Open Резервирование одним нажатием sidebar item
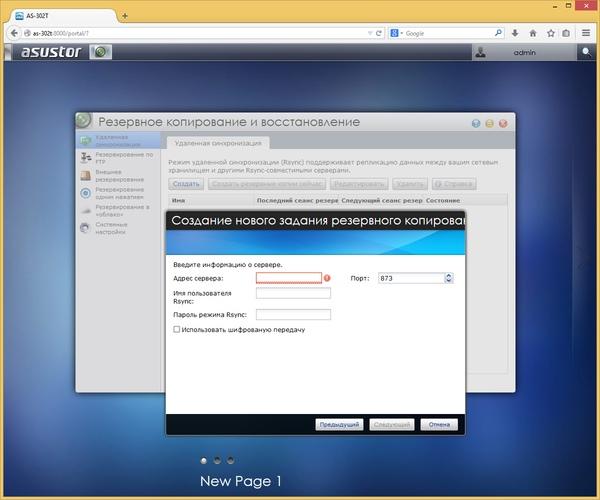 pos(118,193)
